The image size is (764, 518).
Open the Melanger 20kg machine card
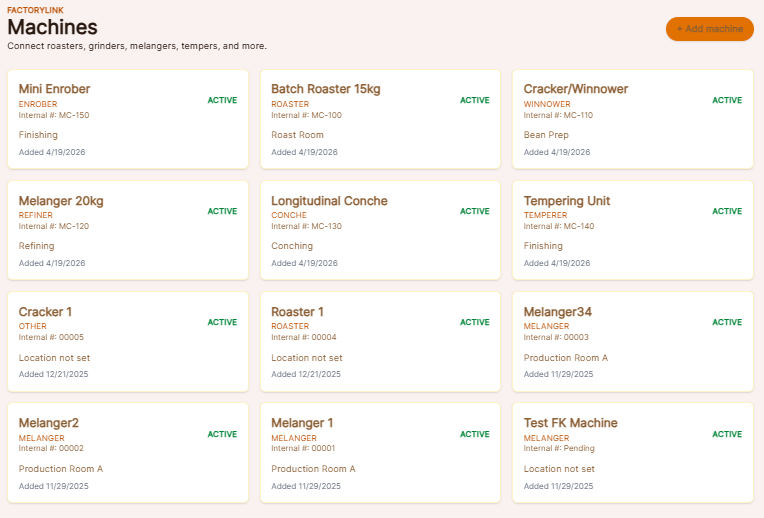coord(128,230)
